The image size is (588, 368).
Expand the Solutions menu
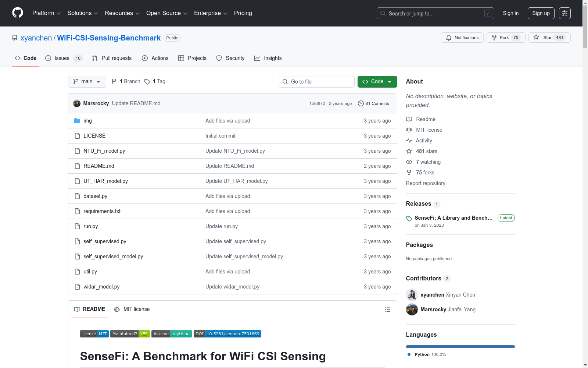pyautogui.click(x=83, y=13)
